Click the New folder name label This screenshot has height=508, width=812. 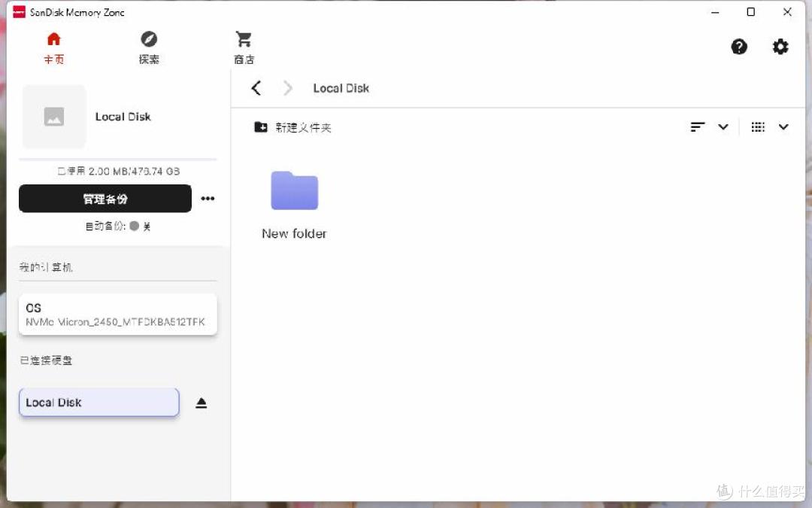tap(294, 234)
